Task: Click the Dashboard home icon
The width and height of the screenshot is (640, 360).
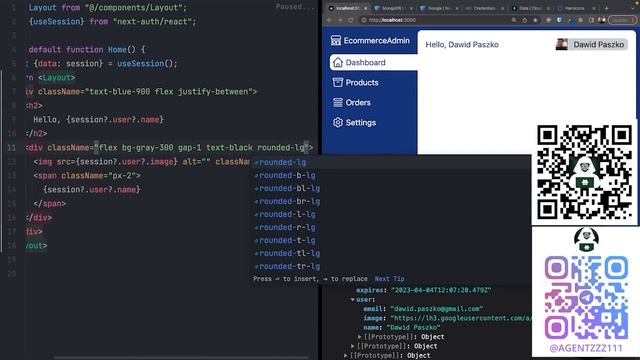Action: click(x=338, y=62)
